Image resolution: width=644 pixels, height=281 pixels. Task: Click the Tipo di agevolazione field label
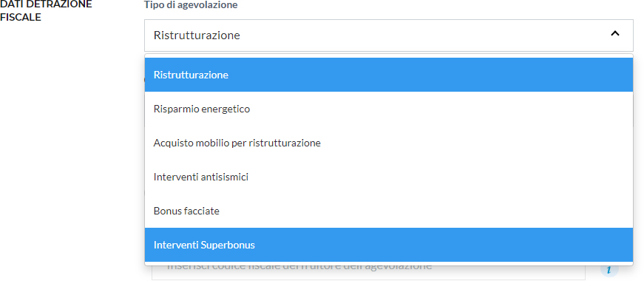click(191, 5)
